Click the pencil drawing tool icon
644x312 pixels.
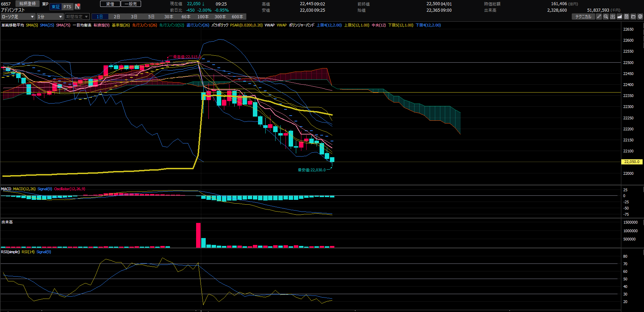click(599, 17)
